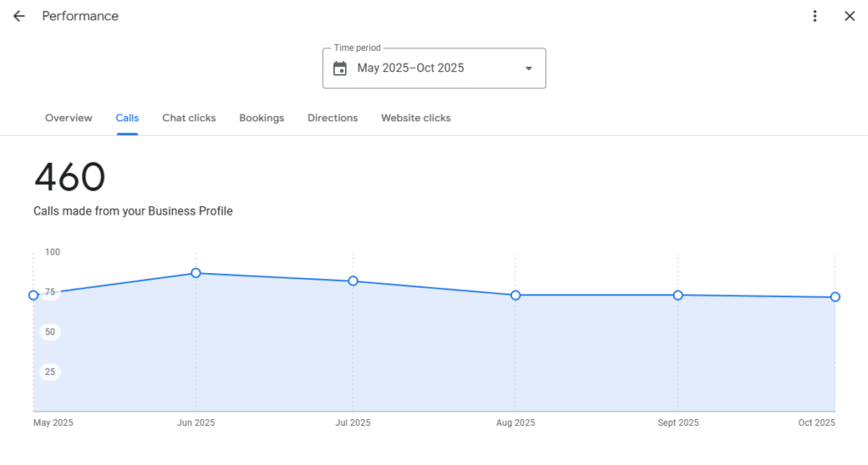
Task: Open the Chat clicks tab
Action: click(189, 118)
